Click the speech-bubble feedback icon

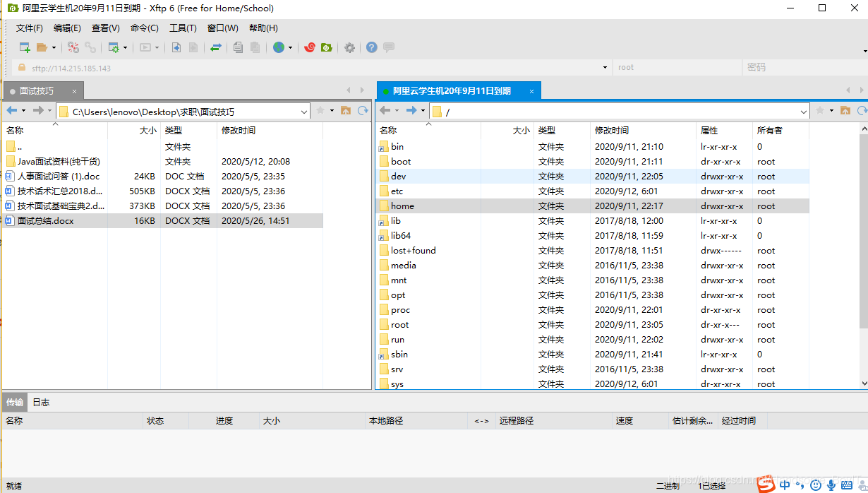(x=388, y=47)
